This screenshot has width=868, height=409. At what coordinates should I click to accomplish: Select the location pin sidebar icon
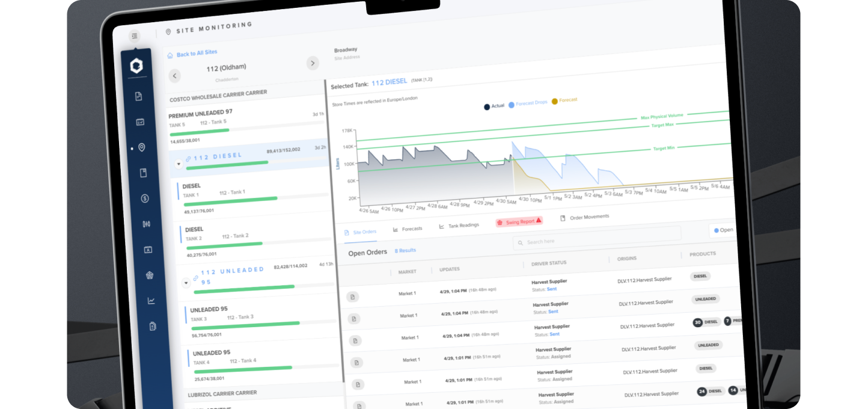tap(142, 147)
